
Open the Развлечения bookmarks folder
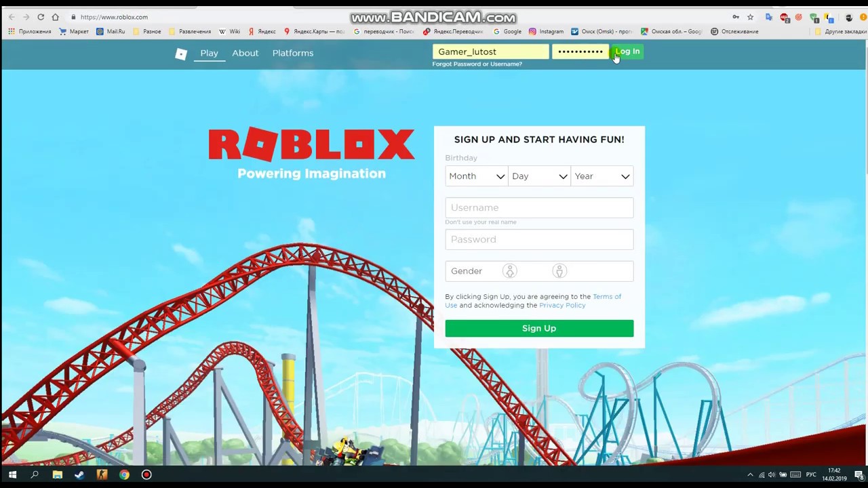tap(189, 31)
